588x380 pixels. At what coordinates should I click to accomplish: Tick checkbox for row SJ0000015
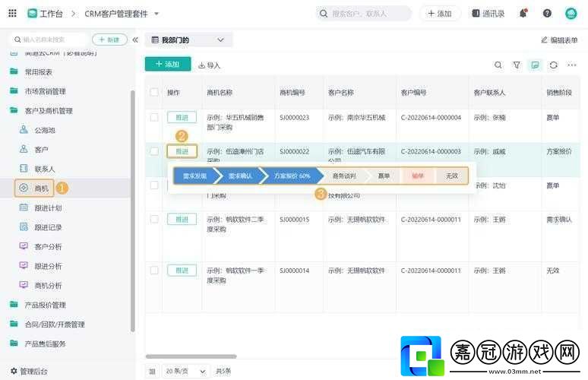coord(154,220)
